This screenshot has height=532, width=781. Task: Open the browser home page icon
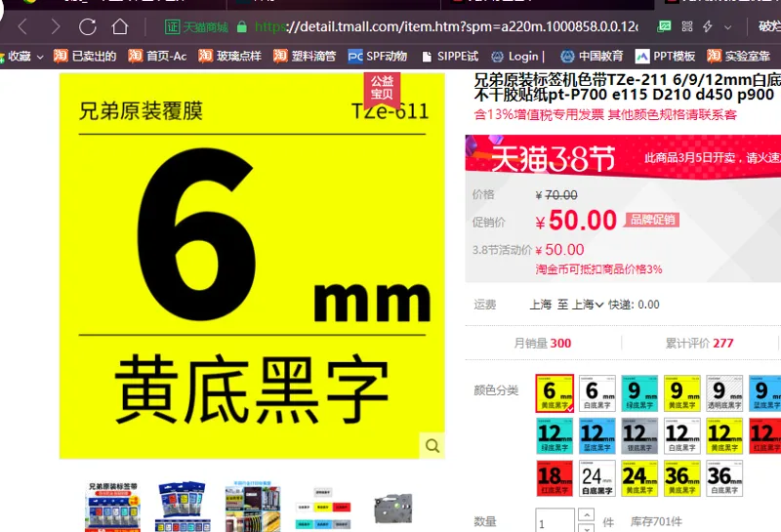(x=120, y=26)
